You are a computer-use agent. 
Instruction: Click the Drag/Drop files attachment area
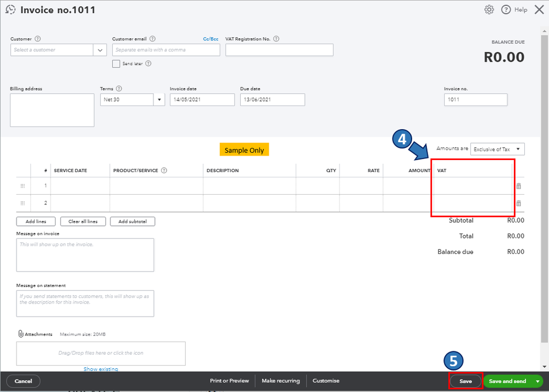[101, 354]
